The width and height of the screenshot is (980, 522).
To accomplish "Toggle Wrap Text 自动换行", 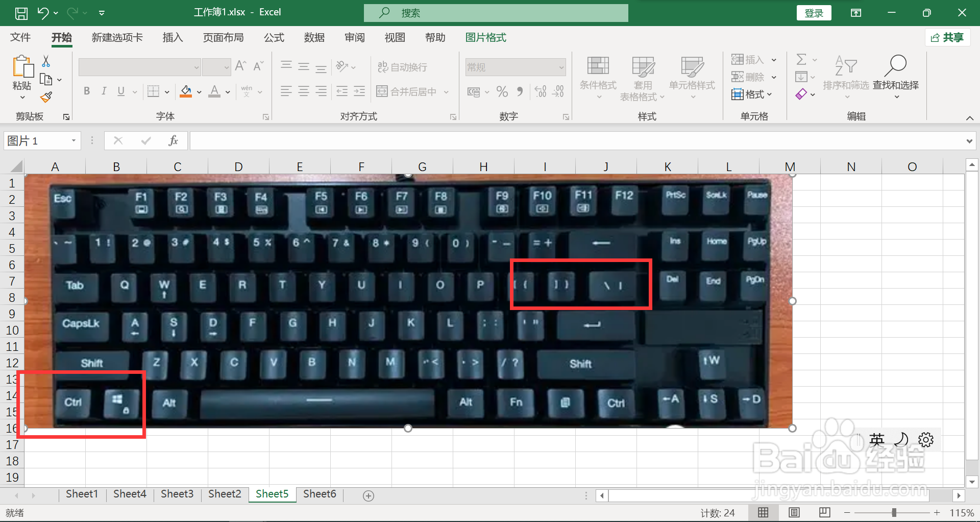I will (x=402, y=67).
